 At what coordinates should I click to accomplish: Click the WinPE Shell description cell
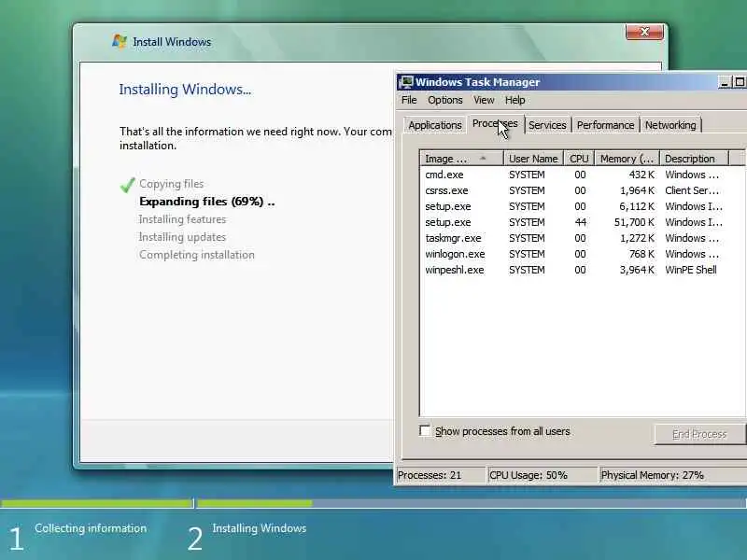691,270
